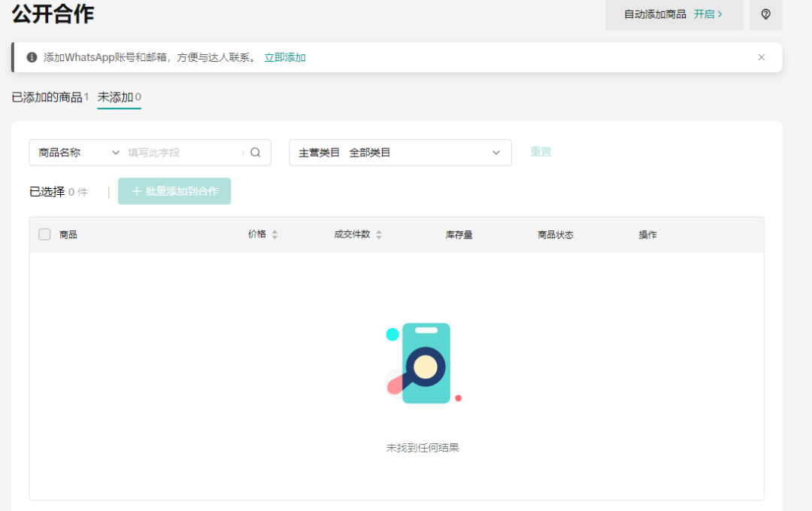This screenshot has width=812, height=511.
Task: Click the empty-state phone illustration
Action: click(x=423, y=363)
